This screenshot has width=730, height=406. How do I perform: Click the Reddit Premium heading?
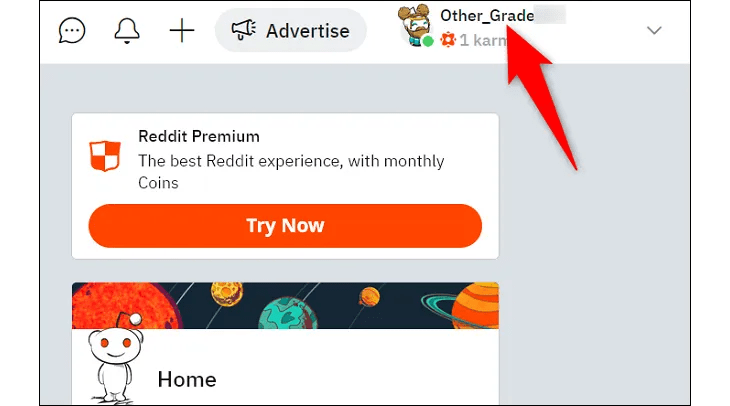(x=199, y=136)
